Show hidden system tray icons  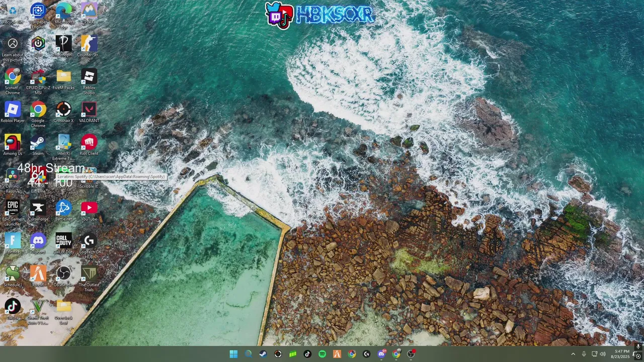coord(573,354)
